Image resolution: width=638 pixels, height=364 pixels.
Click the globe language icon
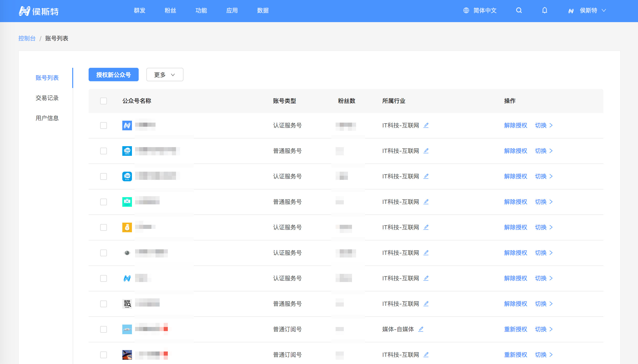(466, 10)
